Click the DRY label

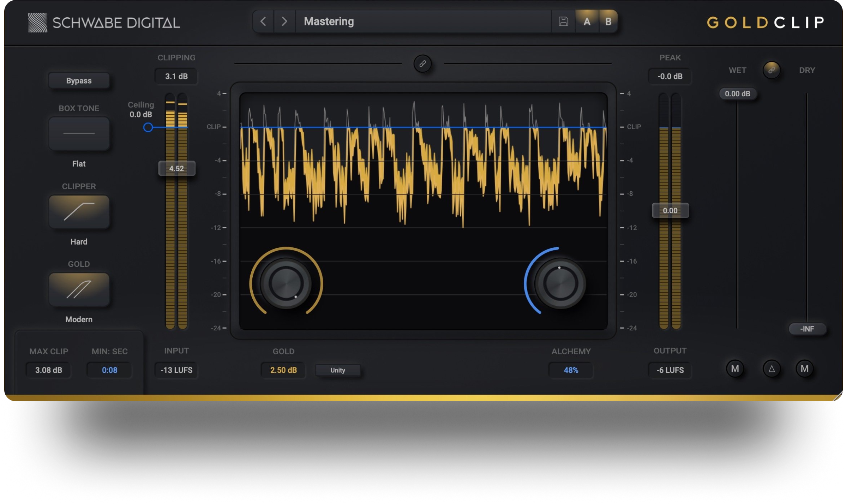pyautogui.click(x=807, y=70)
